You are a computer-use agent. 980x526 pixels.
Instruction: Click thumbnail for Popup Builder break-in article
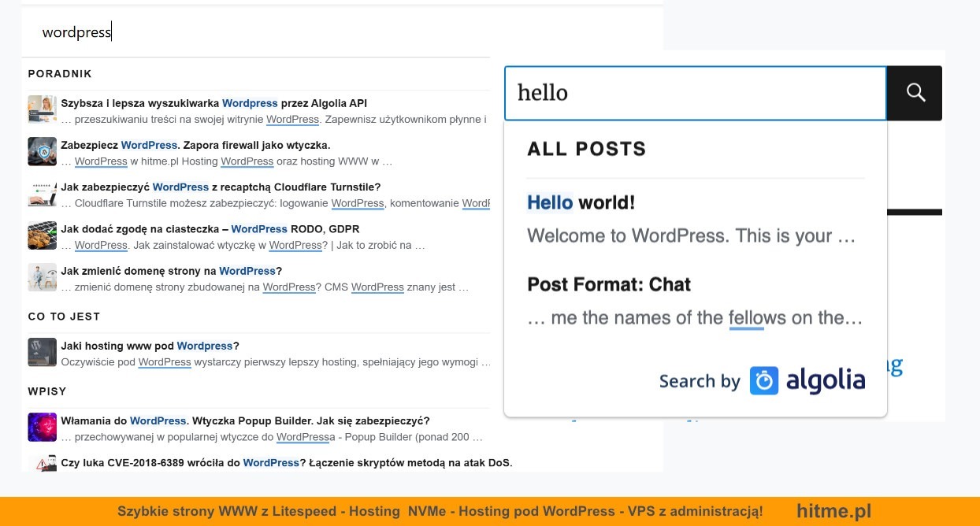[42, 427]
